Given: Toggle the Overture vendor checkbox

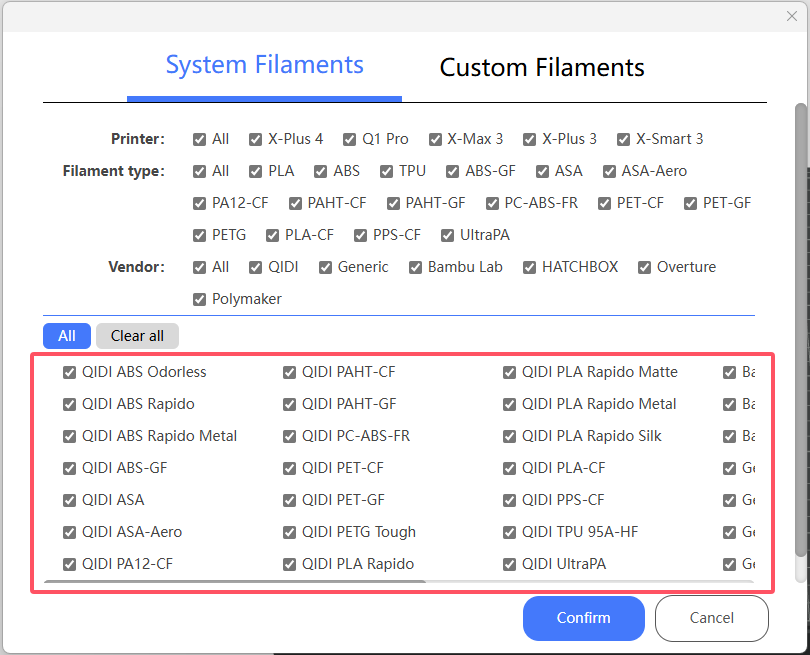Looking at the screenshot, I should coord(644,268).
